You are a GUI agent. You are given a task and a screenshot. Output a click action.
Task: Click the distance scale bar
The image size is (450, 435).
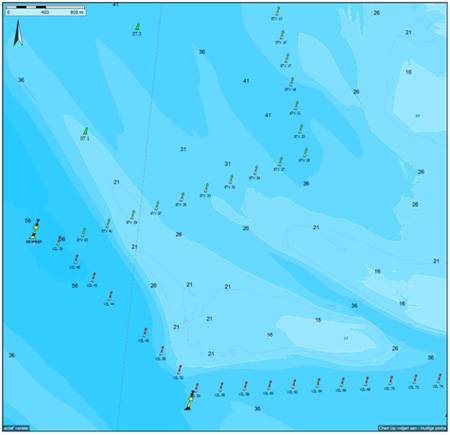pos(46,10)
